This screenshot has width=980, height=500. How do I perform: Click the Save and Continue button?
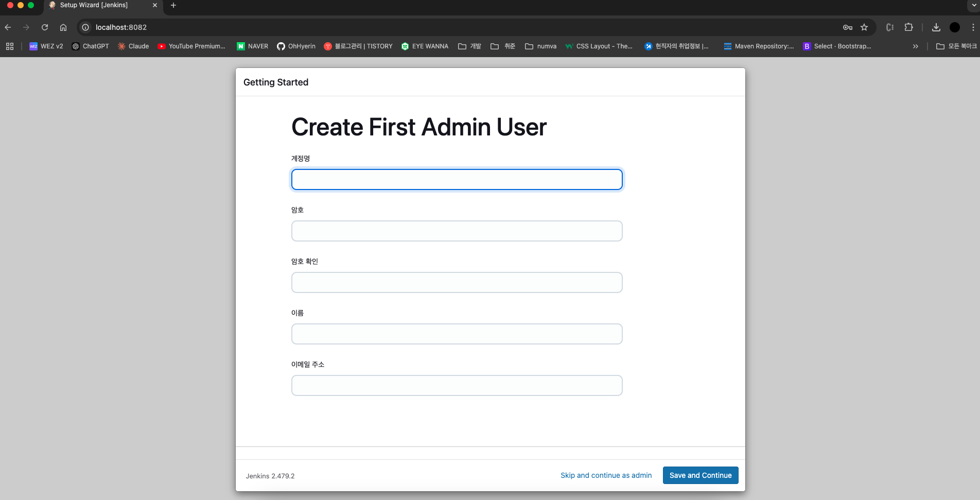pos(701,475)
